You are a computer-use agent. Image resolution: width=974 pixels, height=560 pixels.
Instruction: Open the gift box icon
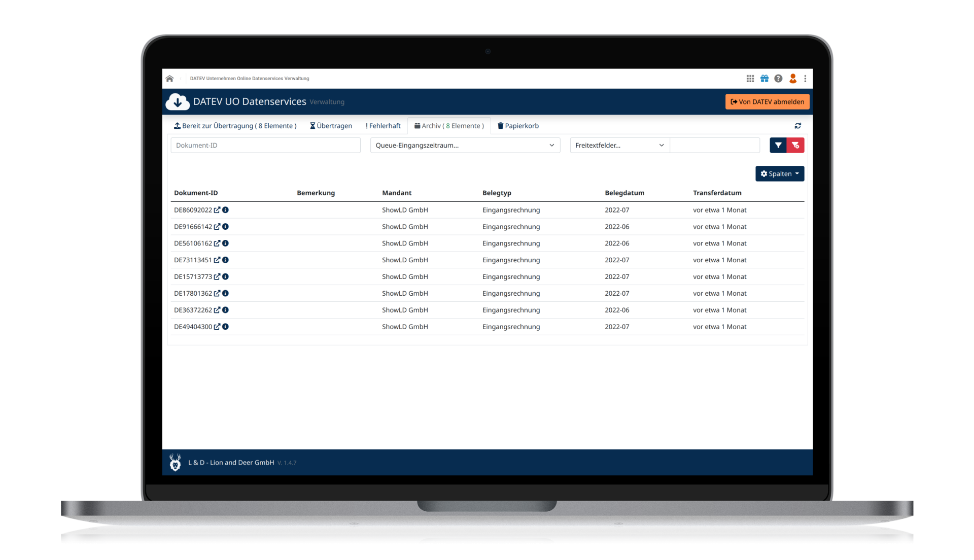pyautogui.click(x=764, y=79)
